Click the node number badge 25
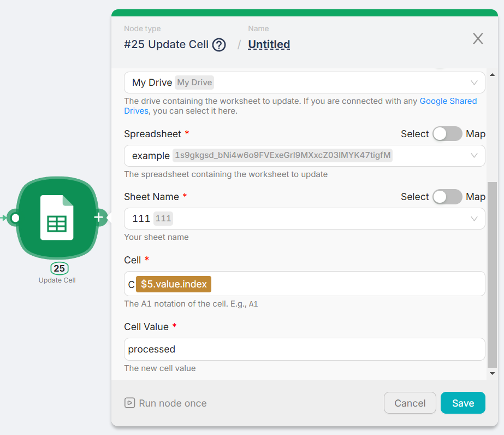This screenshot has height=435, width=504. coord(60,268)
